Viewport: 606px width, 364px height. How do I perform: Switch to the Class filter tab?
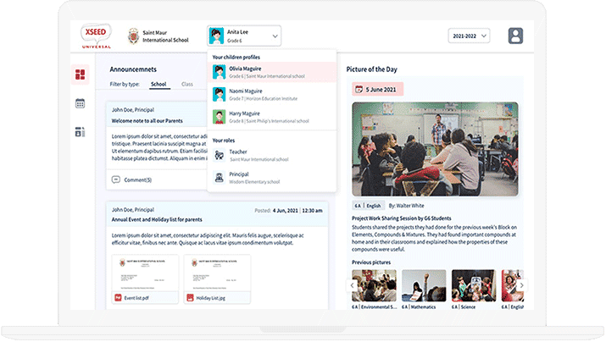pyautogui.click(x=186, y=85)
